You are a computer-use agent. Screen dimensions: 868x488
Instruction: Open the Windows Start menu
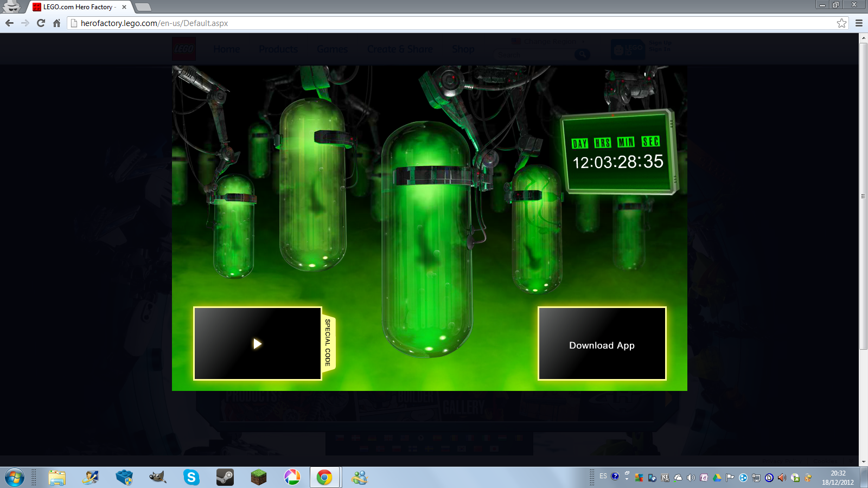coord(15,478)
